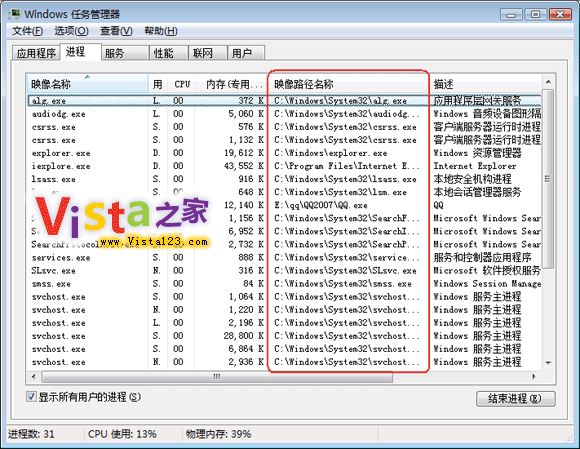Open the 帮助(H) menu
The image size is (580, 449).
click(x=161, y=31)
